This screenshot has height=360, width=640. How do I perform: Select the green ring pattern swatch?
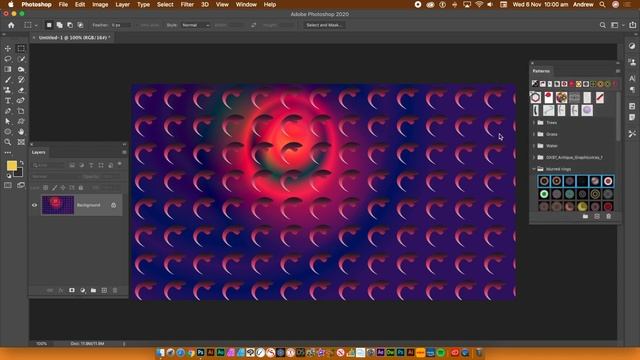544,194
